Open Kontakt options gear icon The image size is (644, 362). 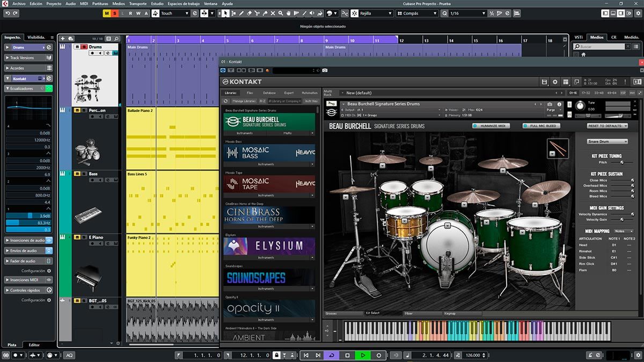pyautogui.click(x=555, y=82)
